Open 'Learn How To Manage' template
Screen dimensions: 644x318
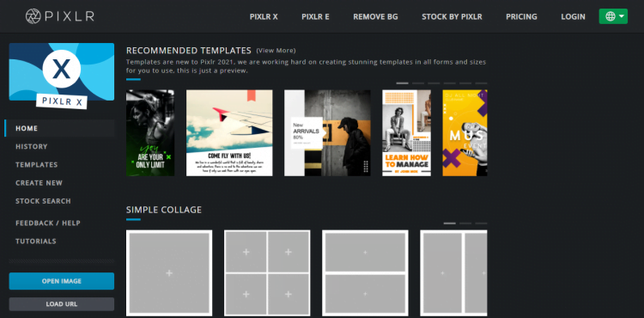(407, 132)
